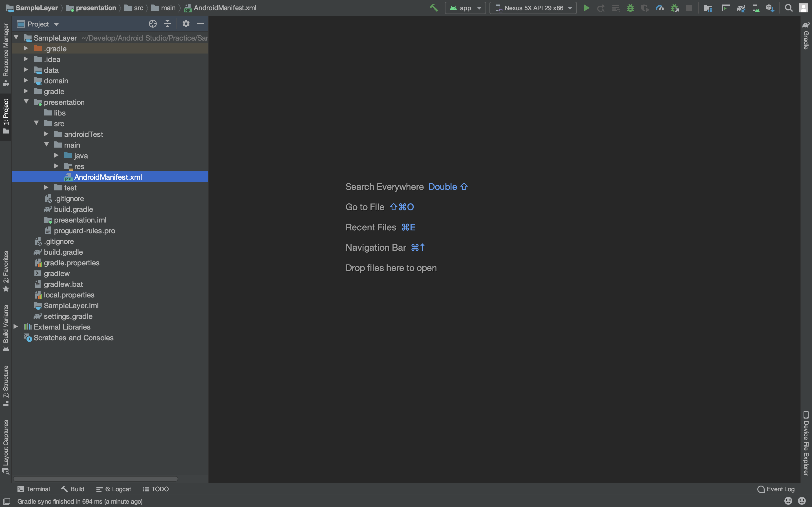Click locate current file crosshair icon

coord(153,24)
